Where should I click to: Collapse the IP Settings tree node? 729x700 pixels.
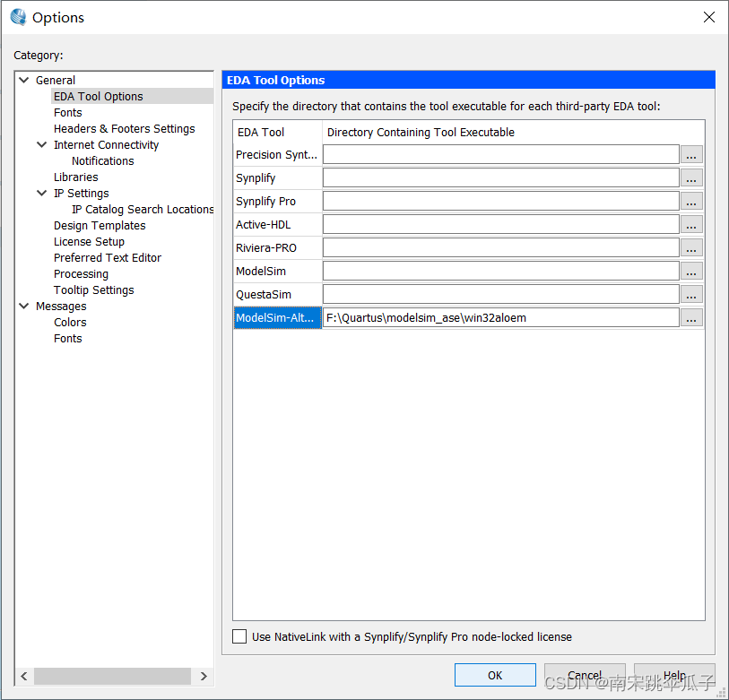coord(42,193)
